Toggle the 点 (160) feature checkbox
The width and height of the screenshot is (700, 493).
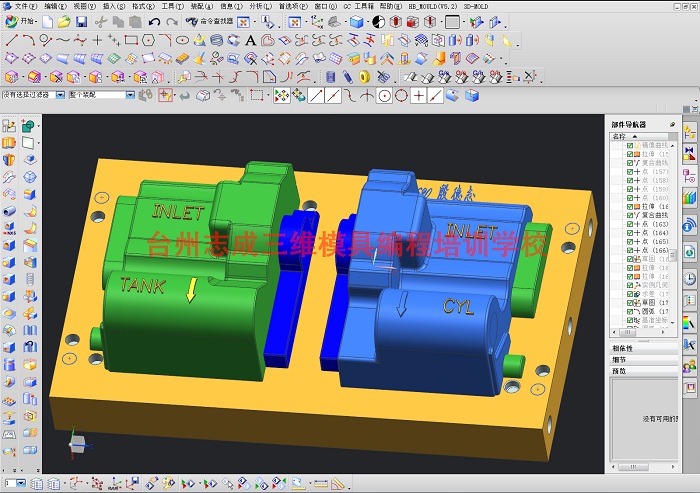[630, 198]
